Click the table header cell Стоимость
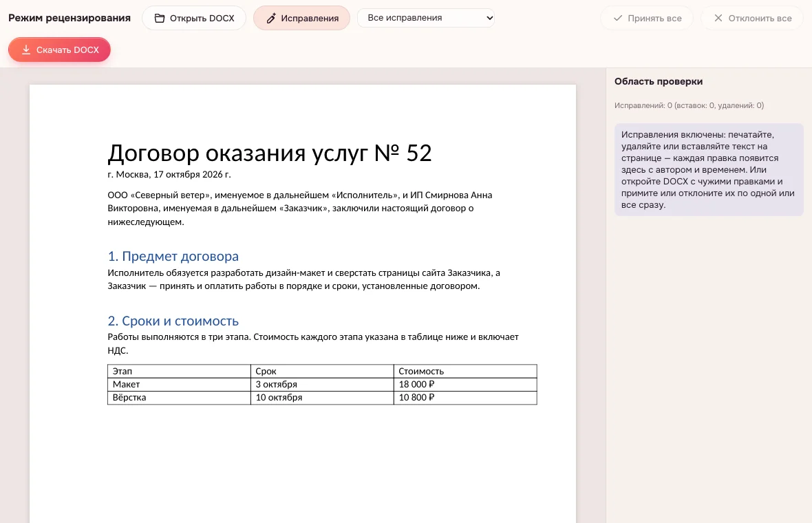The height and width of the screenshot is (523, 812). pos(465,372)
